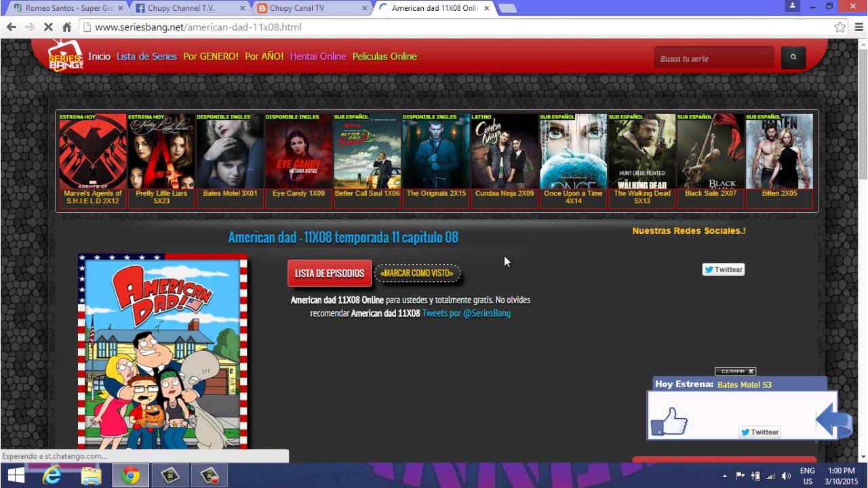Viewport: 868px width, 488px height.
Task: Click the SeriesBang logo
Action: 66,56
